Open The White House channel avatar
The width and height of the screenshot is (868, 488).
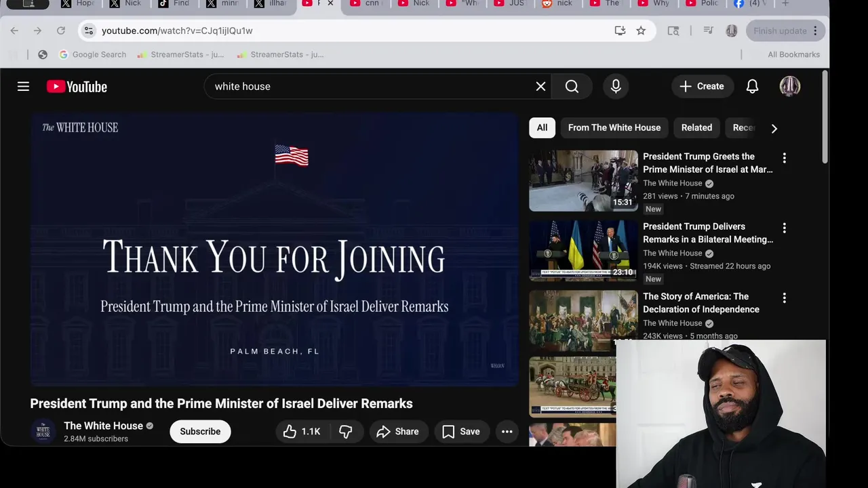point(43,431)
